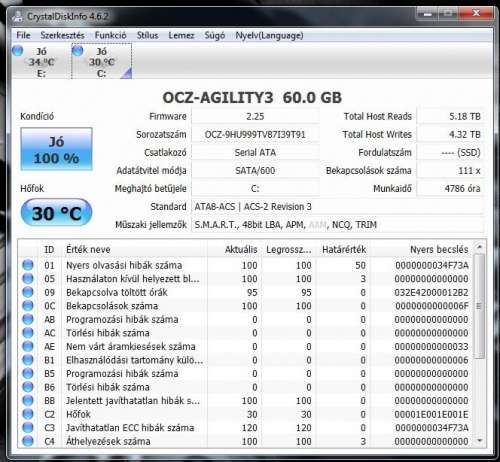The height and width of the screenshot is (462, 500).
Task: Click the Serial ATA interface field
Action: pyautogui.click(x=255, y=152)
